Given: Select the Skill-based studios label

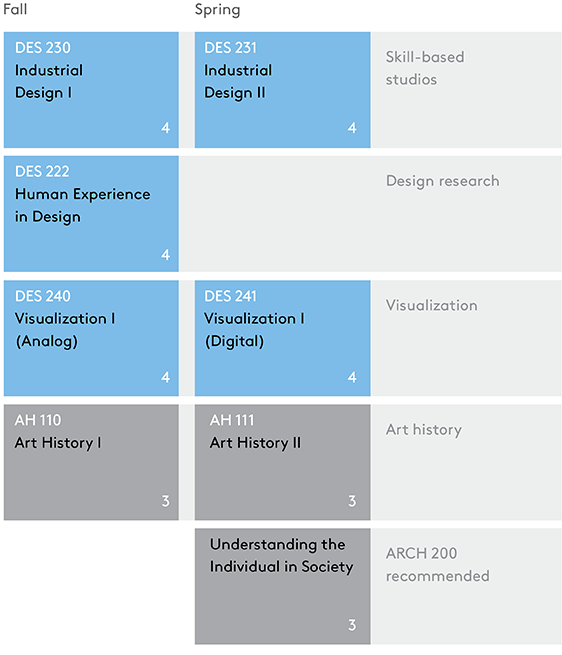Looking at the screenshot, I should [425, 68].
